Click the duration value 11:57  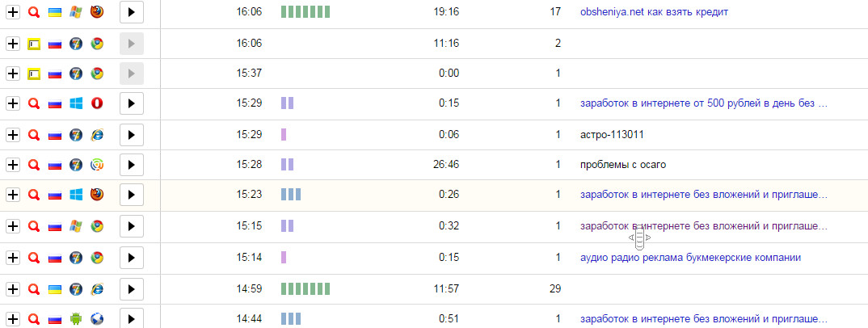[x=446, y=288]
